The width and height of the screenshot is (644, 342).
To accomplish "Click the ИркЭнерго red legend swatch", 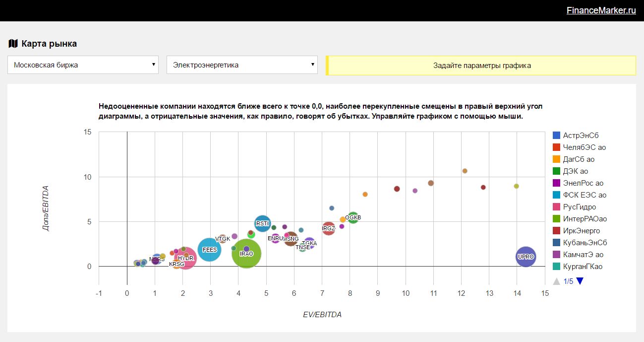I will tap(557, 231).
